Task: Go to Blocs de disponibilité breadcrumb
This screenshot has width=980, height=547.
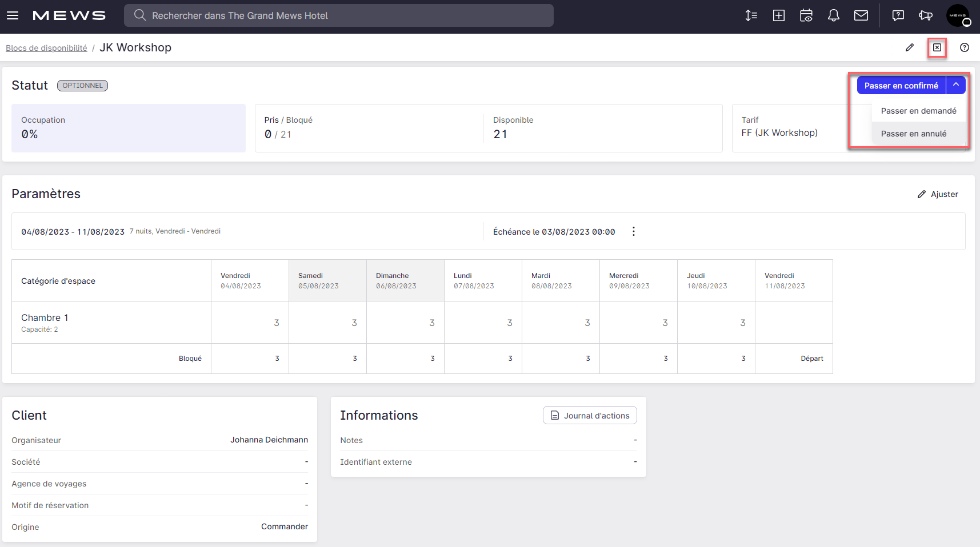Action: click(46, 48)
